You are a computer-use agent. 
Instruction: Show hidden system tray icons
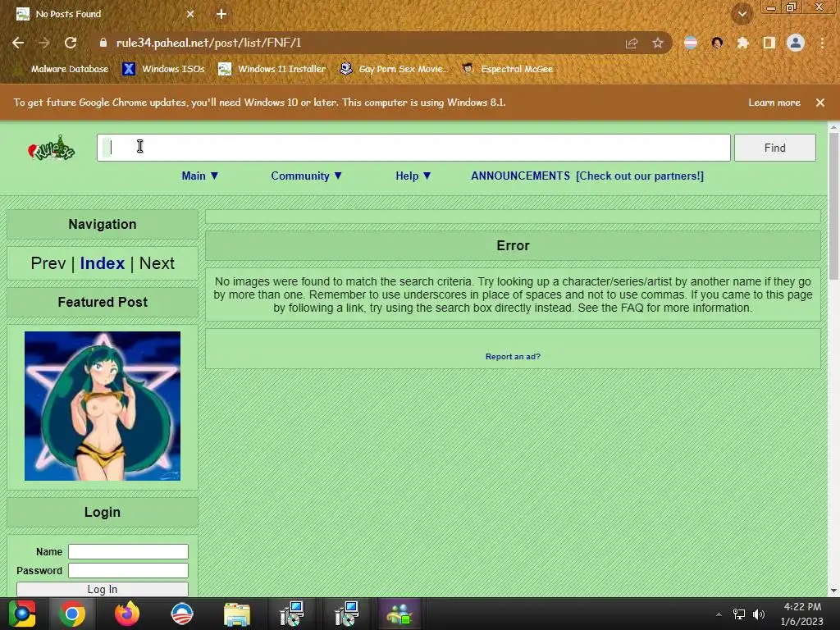[719, 614]
